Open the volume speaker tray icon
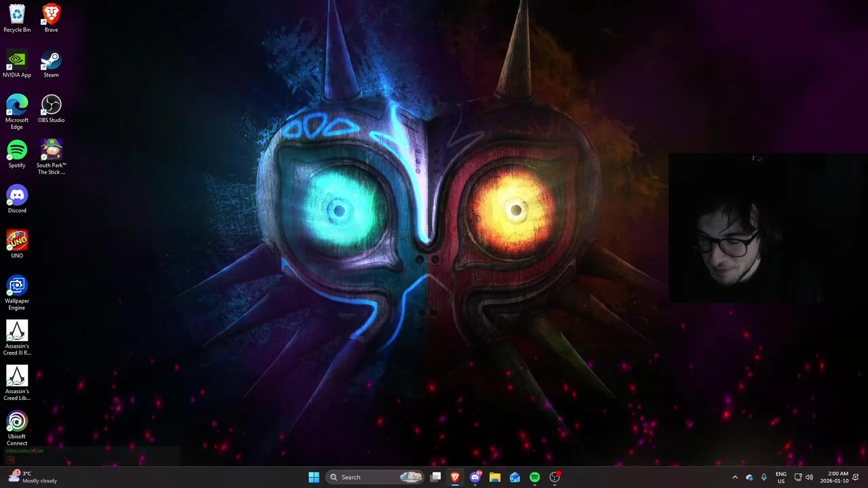The height and width of the screenshot is (488, 868). 809,477
